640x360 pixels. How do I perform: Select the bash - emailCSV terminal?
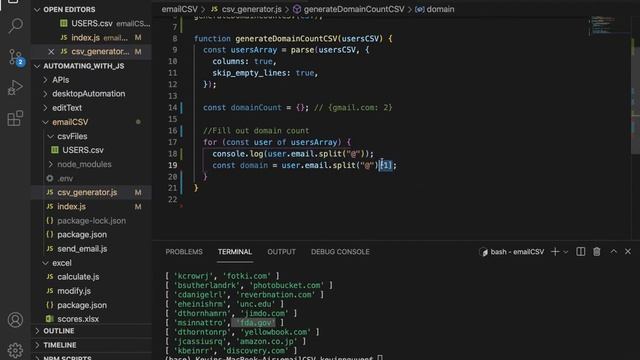[512, 252]
